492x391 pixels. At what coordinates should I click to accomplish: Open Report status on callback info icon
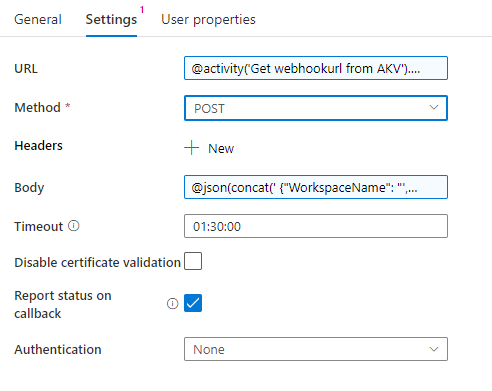[x=172, y=304]
